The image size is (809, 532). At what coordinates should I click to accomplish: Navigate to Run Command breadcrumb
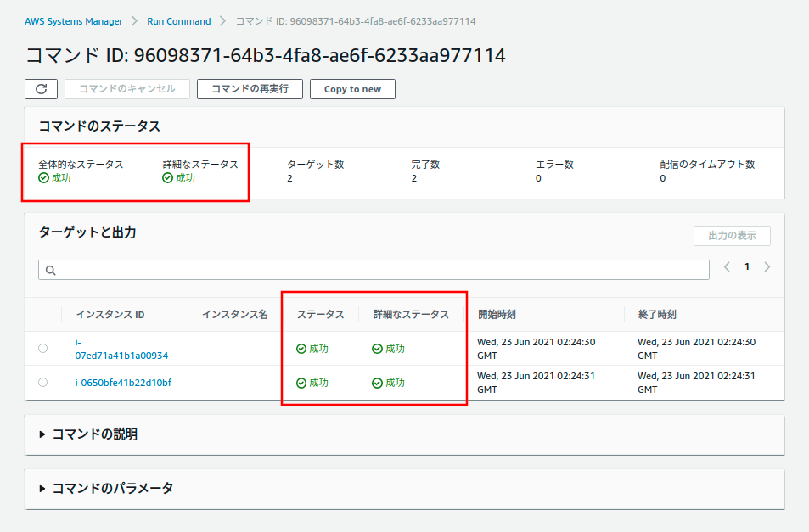tap(178, 21)
